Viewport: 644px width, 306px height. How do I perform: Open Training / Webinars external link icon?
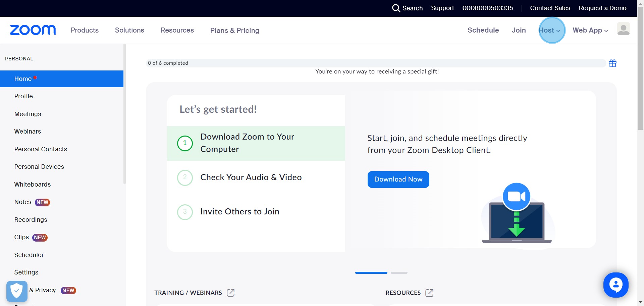point(230,293)
